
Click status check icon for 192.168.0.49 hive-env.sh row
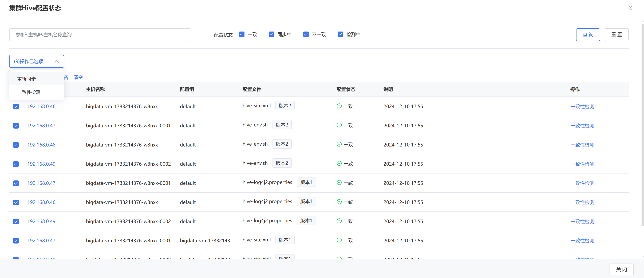coord(339,163)
